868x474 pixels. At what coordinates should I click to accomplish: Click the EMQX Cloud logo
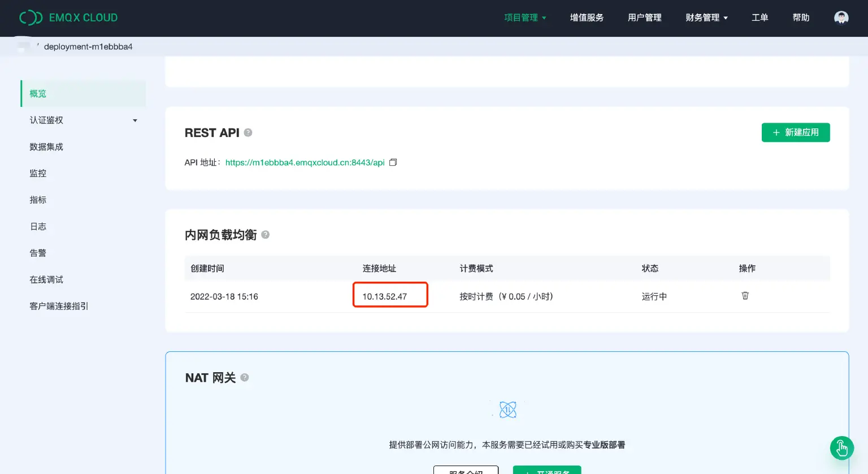[68, 18]
